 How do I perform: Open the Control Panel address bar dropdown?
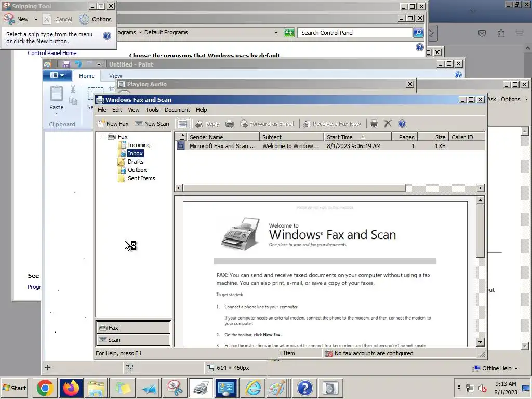tap(276, 33)
